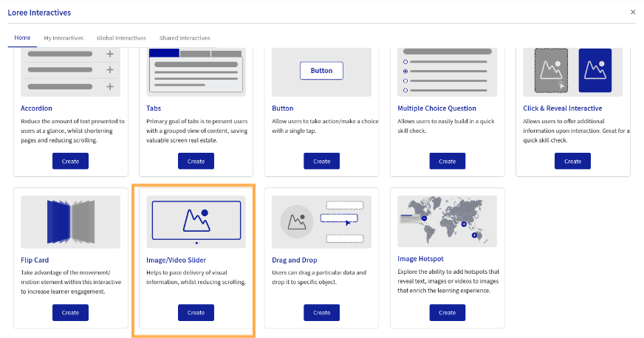Click the text 'Allows users to offer additional'
644x338 pixels.
point(563,122)
